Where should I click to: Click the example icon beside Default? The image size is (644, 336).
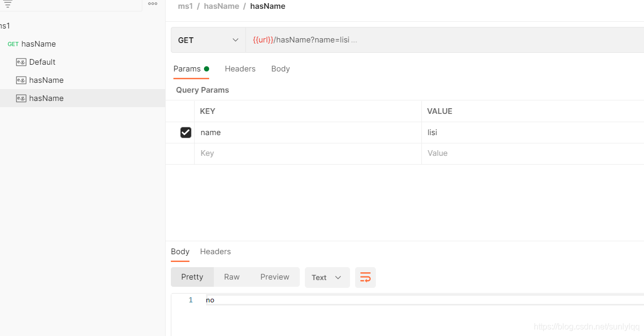[x=21, y=62]
